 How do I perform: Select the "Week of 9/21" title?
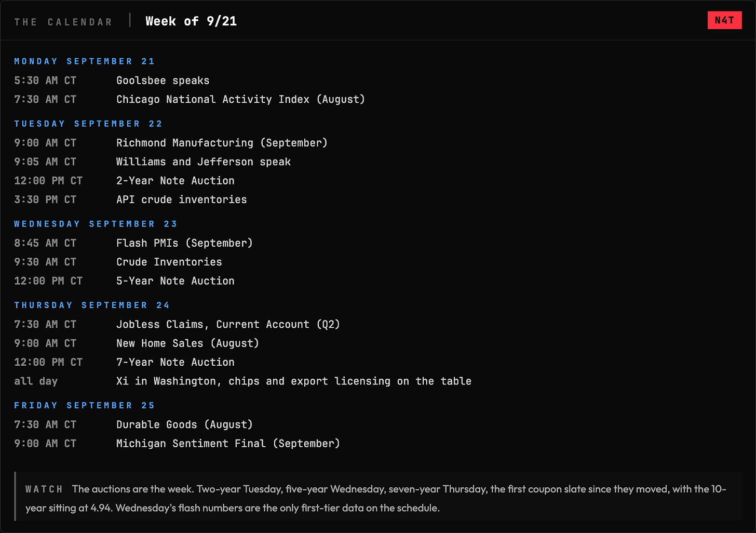[191, 21]
